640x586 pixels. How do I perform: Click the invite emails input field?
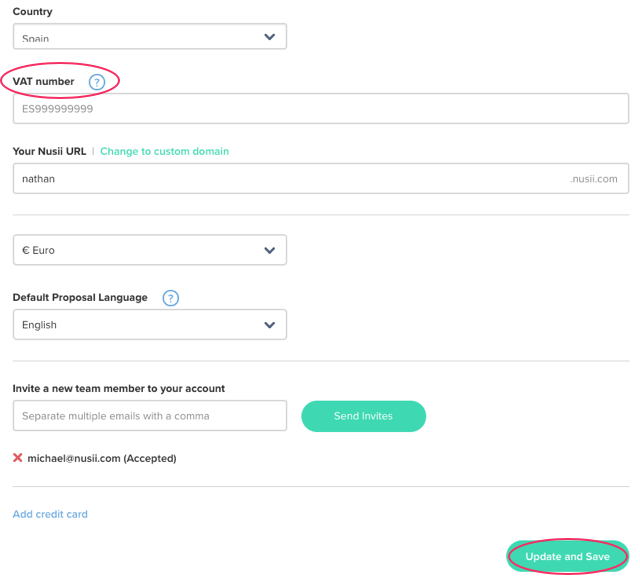150,416
